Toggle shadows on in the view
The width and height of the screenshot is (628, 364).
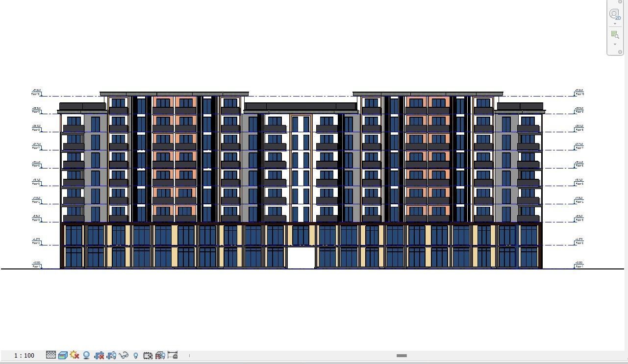click(86, 355)
